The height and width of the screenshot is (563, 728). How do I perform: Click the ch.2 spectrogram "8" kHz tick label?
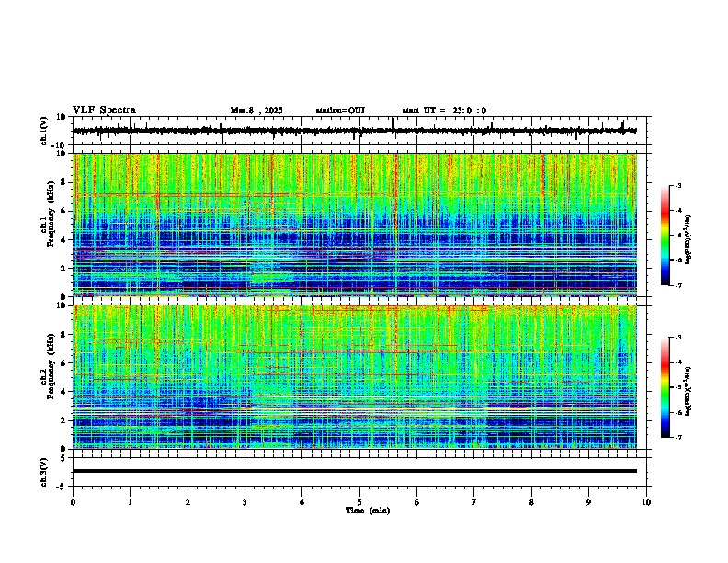pyautogui.click(x=64, y=335)
